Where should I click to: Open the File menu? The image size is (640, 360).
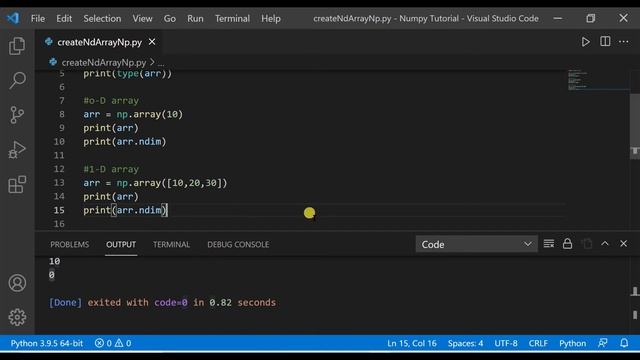(x=38, y=18)
